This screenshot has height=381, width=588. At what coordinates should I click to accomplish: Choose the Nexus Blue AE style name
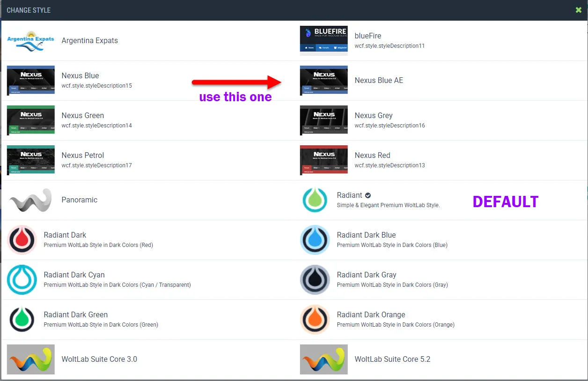click(378, 80)
